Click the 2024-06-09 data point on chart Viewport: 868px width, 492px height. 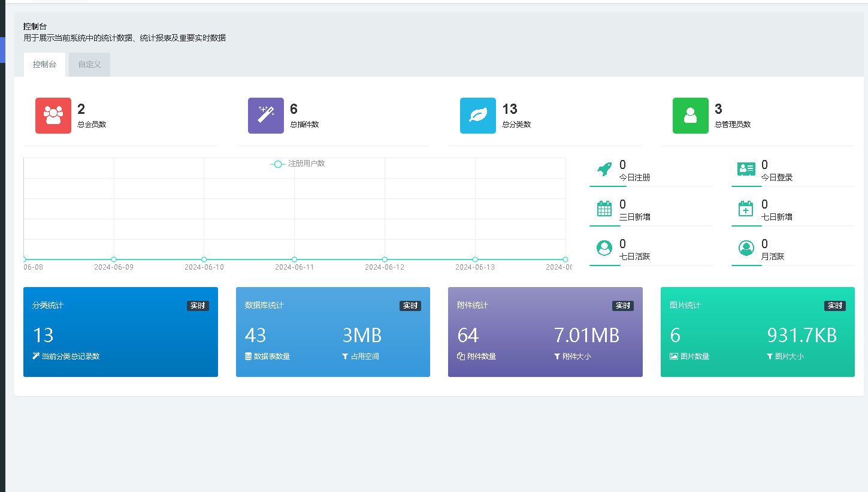pos(114,259)
